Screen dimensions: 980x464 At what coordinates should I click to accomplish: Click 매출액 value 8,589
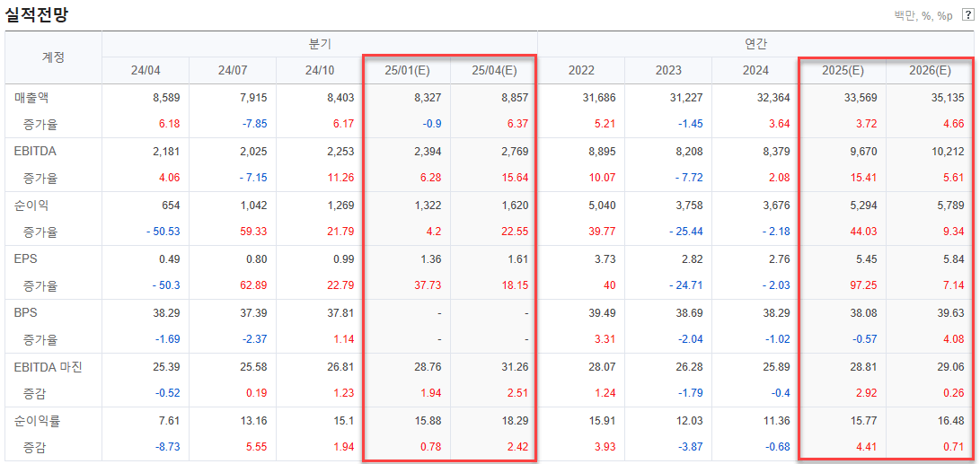point(166,98)
